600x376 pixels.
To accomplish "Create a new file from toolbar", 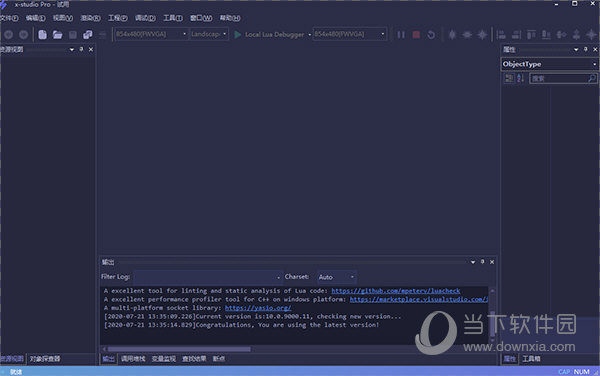I will coord(42,35).
